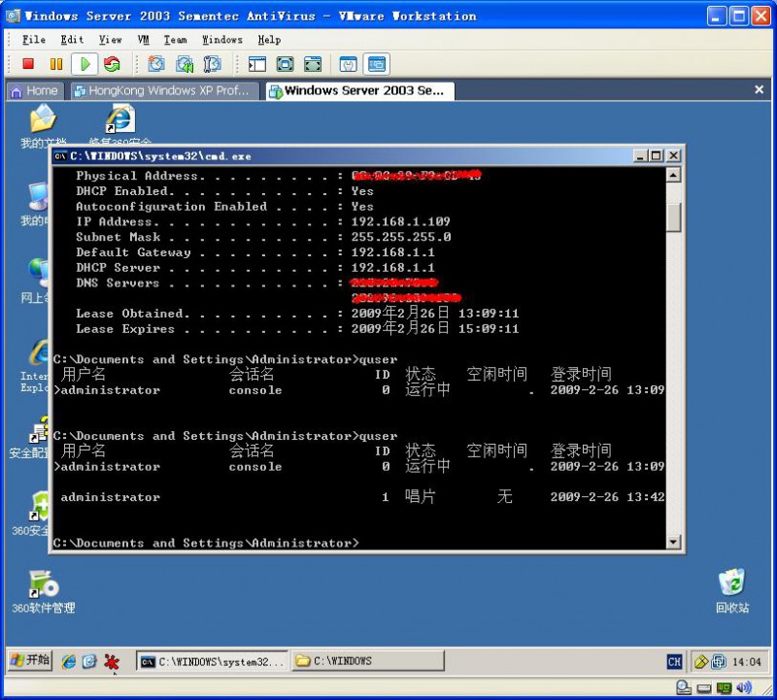
Task: Click the Console view toolbar icon
Action: point(377,64)
